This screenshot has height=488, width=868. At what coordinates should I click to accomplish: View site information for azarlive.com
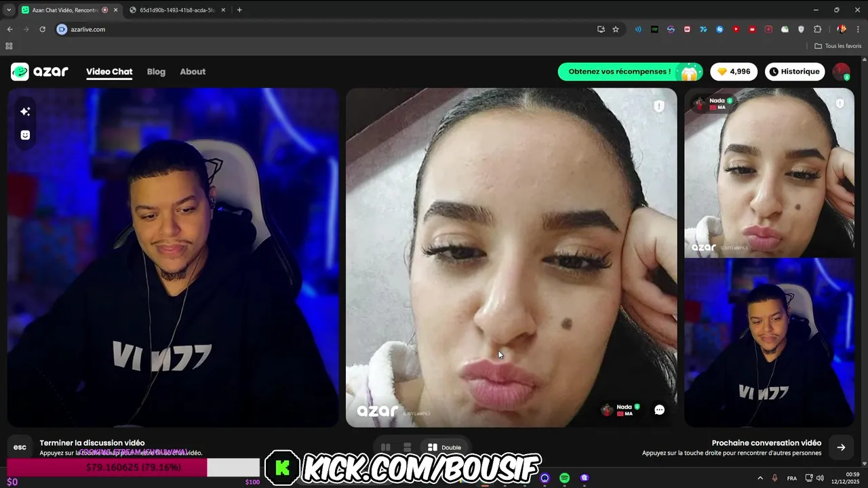pyautogui.click(x=62, y=29)
